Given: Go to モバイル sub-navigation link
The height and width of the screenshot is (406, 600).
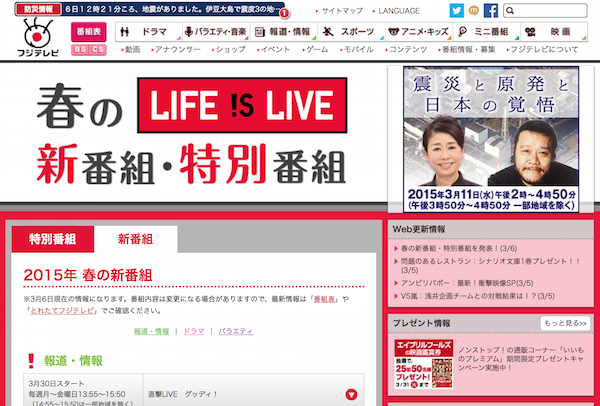Looking at the screenshot, I should pyautogui.click(x=357, y=50).
